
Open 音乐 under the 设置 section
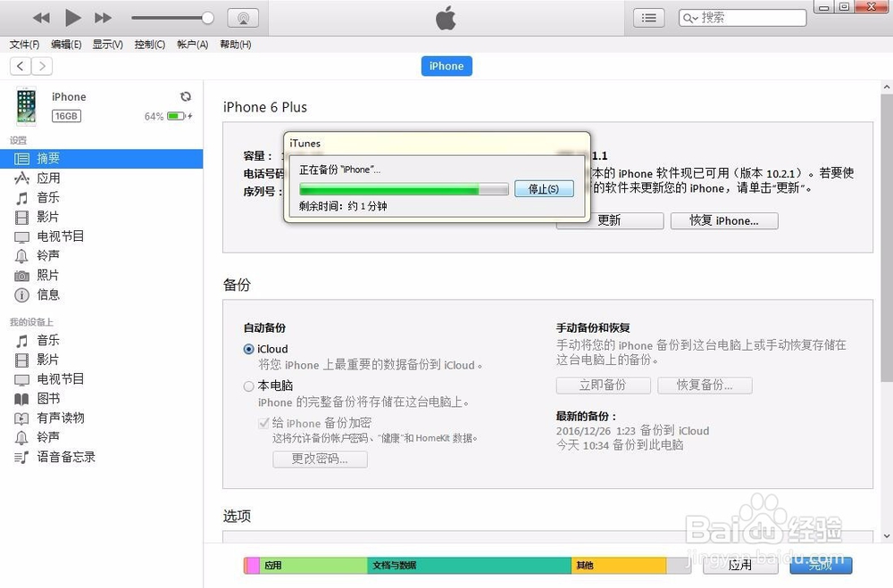pyautogui.click(x=102, y=197)
